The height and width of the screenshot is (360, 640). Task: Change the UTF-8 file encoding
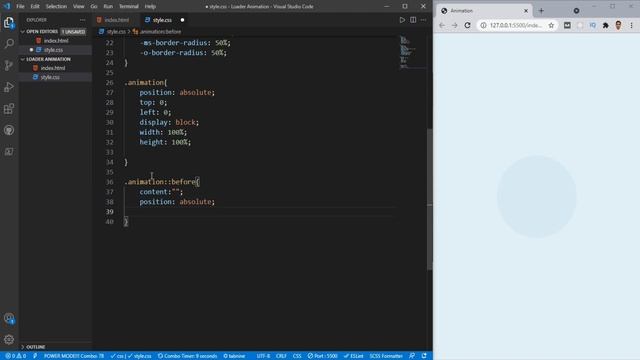pyautogui.click(x=263, y=356)
